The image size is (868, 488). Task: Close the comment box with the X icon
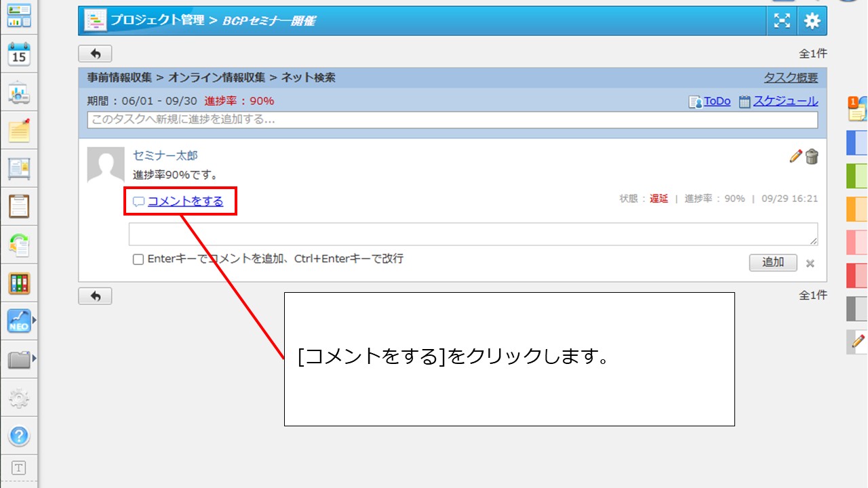[810, 263]
